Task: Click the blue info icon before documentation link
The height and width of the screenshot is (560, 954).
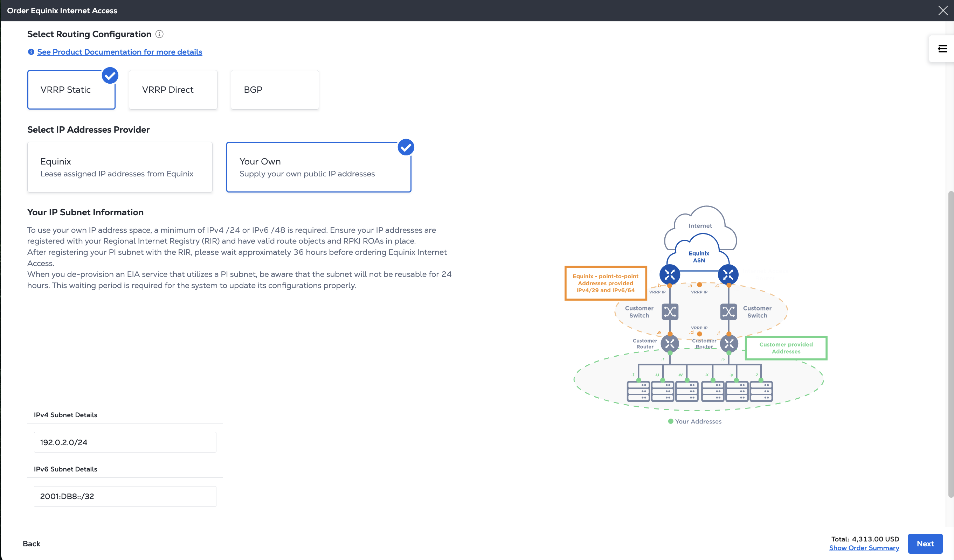Action: tap(31, 52)
